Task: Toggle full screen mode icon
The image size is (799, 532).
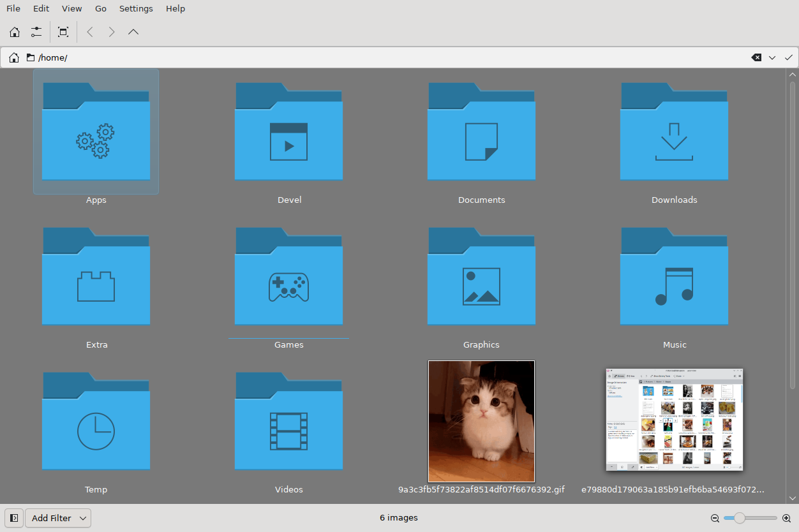Action: click(63, 32)
